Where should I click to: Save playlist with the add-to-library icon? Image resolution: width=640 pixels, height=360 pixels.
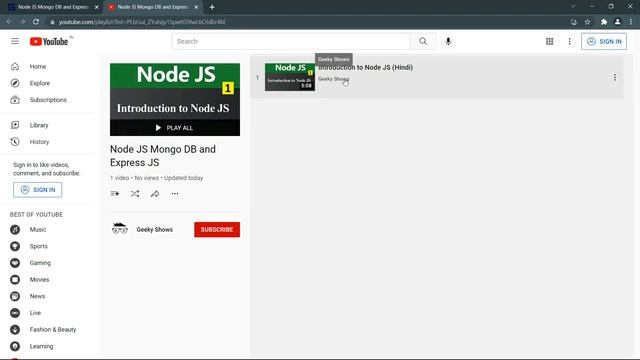point(115,193)
